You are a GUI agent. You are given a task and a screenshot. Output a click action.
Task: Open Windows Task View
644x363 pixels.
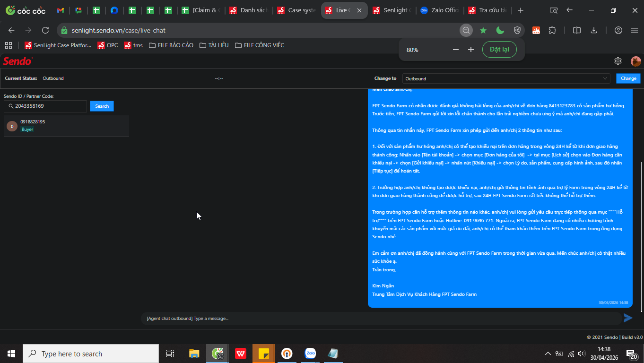170,354
